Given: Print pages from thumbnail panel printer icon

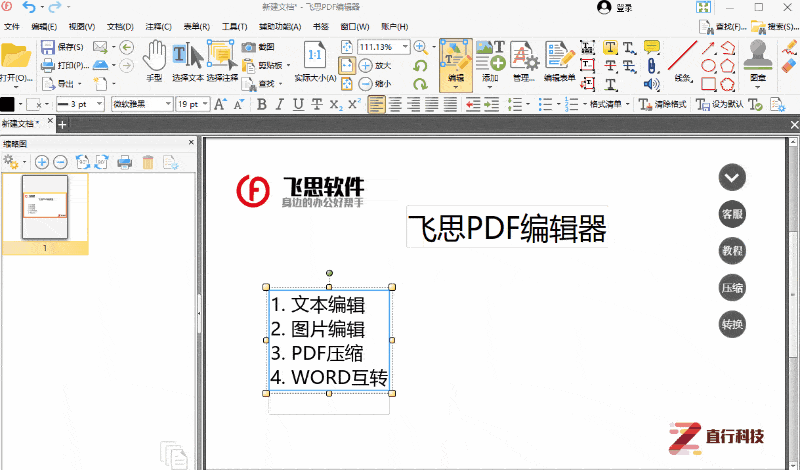Looking at the screenshot, I should point(125,163).
